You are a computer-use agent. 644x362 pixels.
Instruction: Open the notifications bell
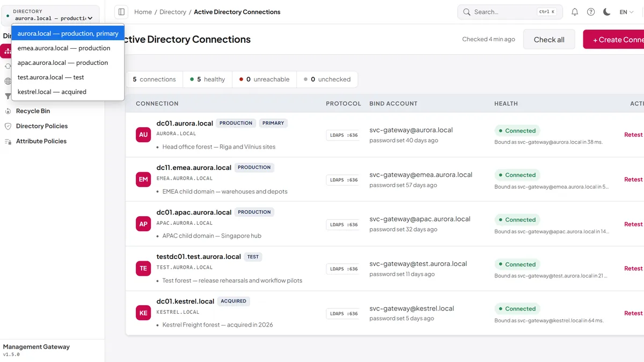[575, 12]
